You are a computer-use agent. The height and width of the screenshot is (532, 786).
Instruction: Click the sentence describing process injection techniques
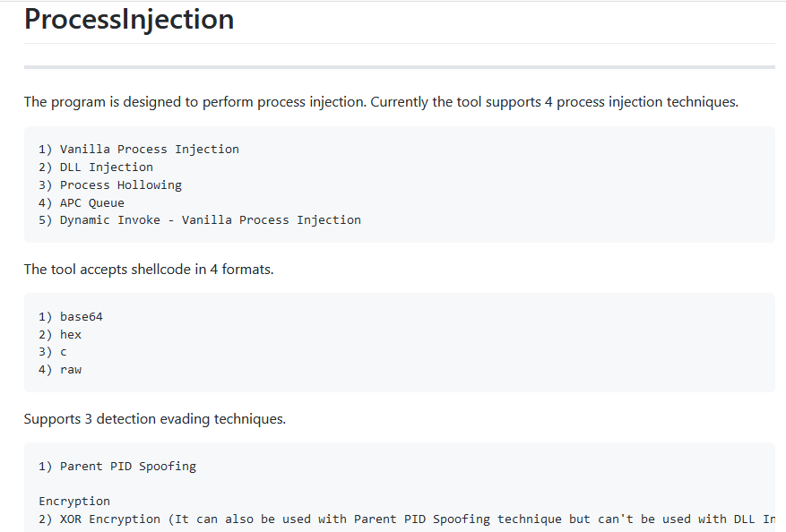(x=381, y=102)
